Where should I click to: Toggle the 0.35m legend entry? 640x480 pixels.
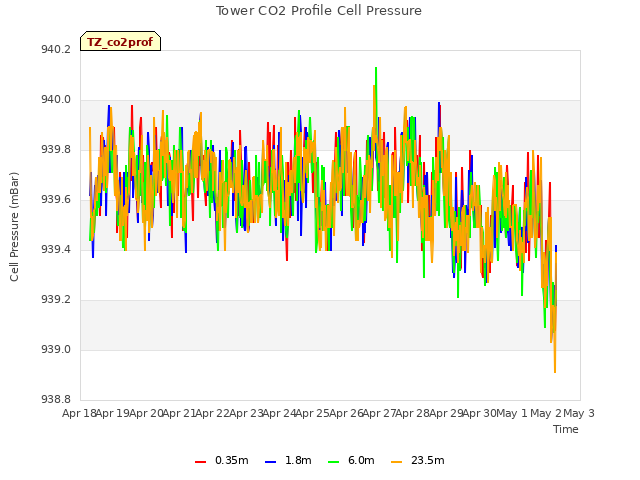(222, 460)
